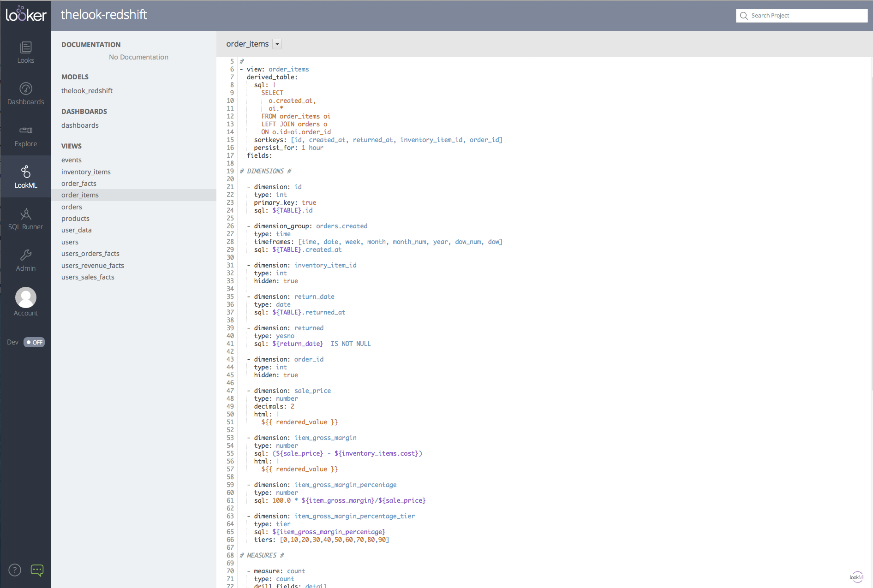Toggle Dev mode on
Screen dimensions: 873x588
pos(34,342)
